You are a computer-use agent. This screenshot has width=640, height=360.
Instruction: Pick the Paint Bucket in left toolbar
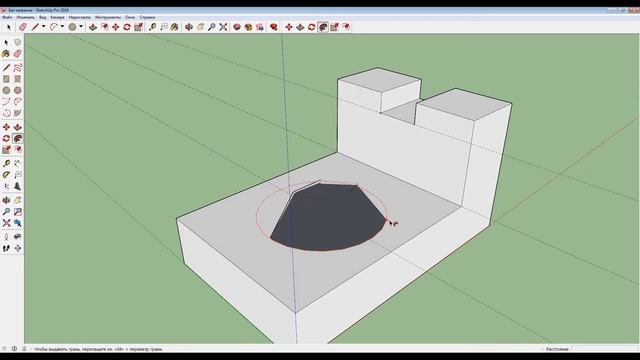6,54
